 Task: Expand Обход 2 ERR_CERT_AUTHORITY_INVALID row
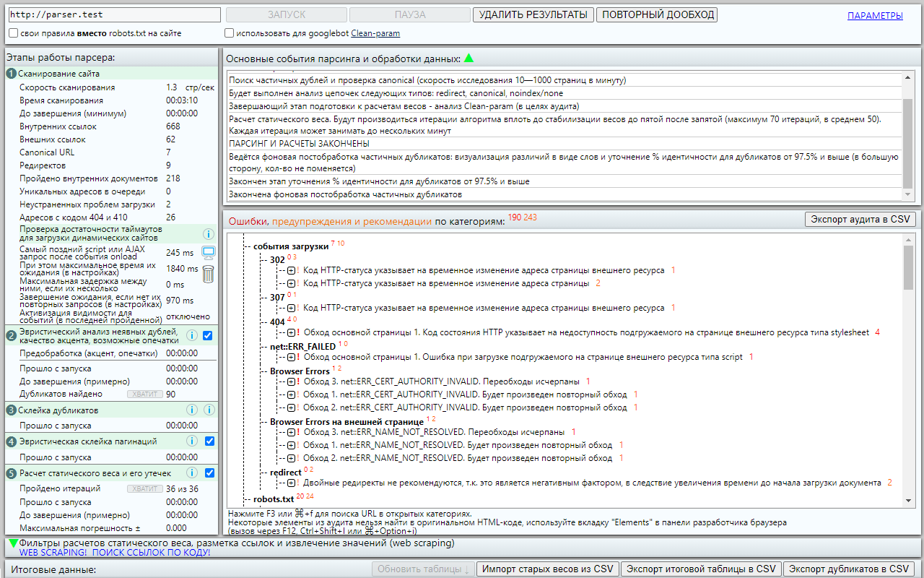point(291,407)
